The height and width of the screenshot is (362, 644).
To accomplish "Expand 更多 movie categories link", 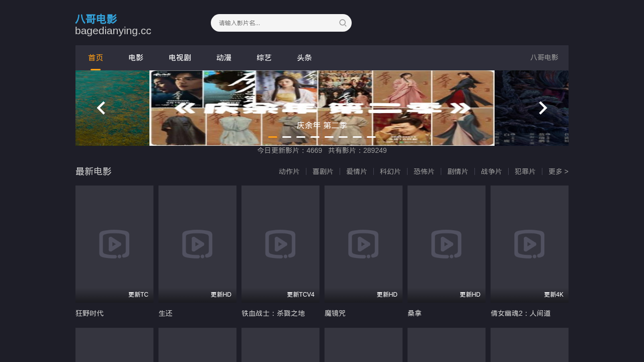I will click(x=558, y=171).
